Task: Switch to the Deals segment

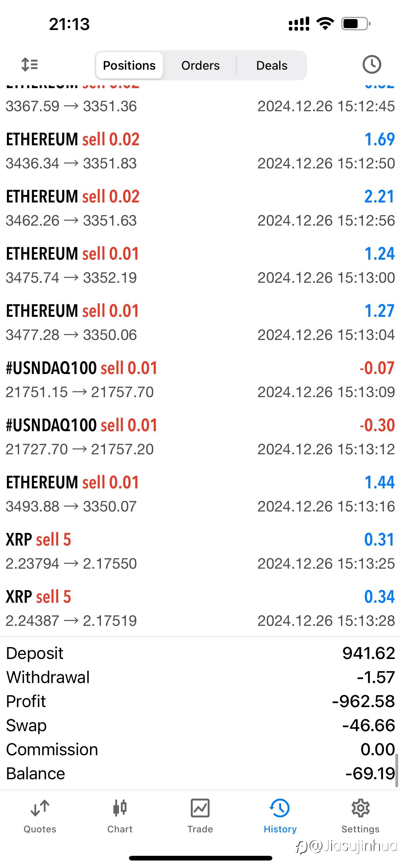Action: (x=272, y=65)
